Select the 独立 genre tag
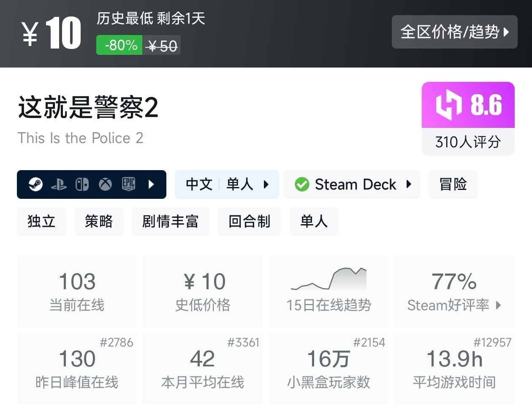Screen dimensions: 532x412 click(41, 222)
